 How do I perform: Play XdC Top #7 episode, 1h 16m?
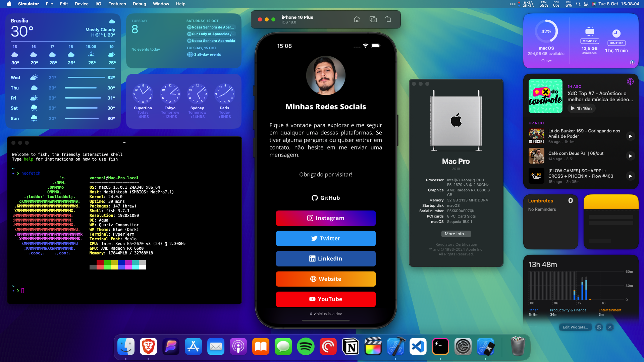click(x=581, y=108)
